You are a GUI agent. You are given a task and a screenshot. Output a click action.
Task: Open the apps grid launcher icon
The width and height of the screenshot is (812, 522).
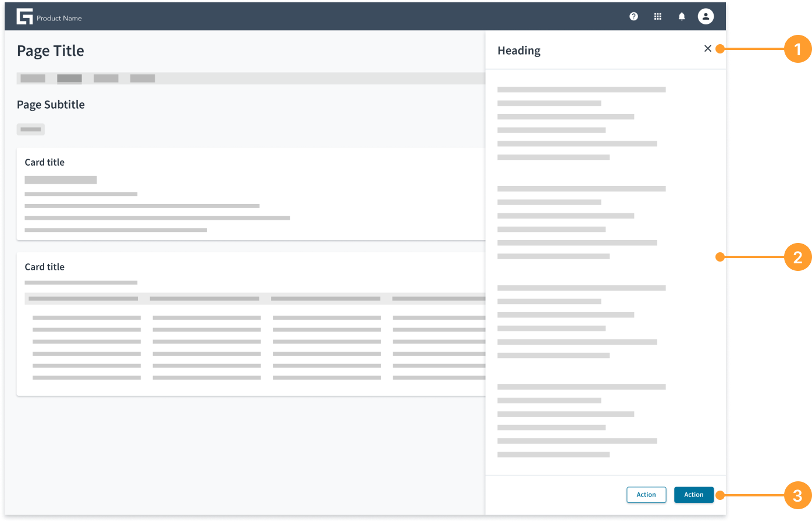[x=658, y=16]
